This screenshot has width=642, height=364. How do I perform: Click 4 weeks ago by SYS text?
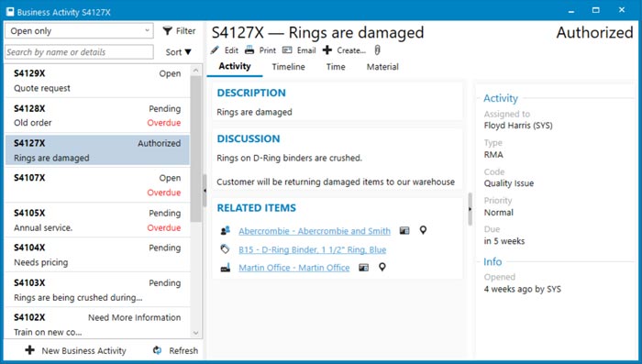pyautogui.click(x=523, y=289)
